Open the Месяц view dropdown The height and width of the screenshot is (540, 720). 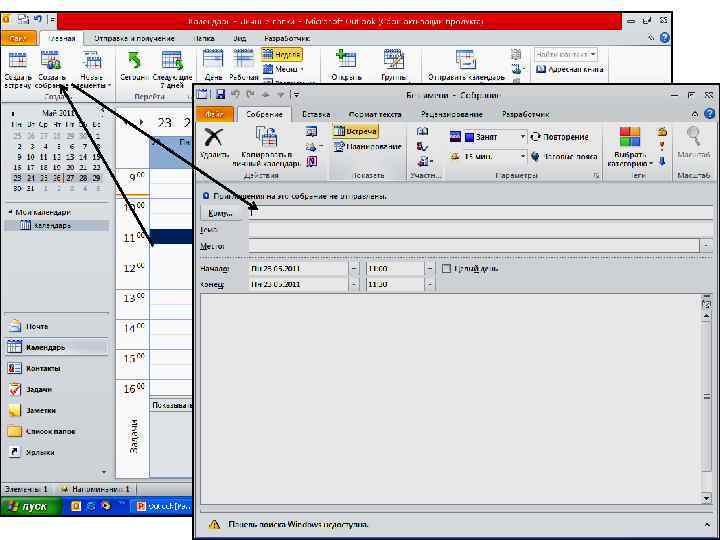point(284,69)
